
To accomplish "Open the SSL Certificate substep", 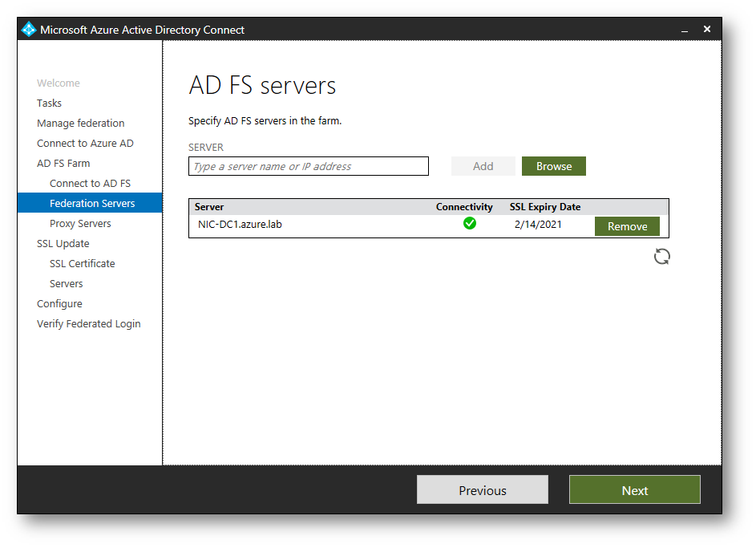I will (x=83, y=263).
